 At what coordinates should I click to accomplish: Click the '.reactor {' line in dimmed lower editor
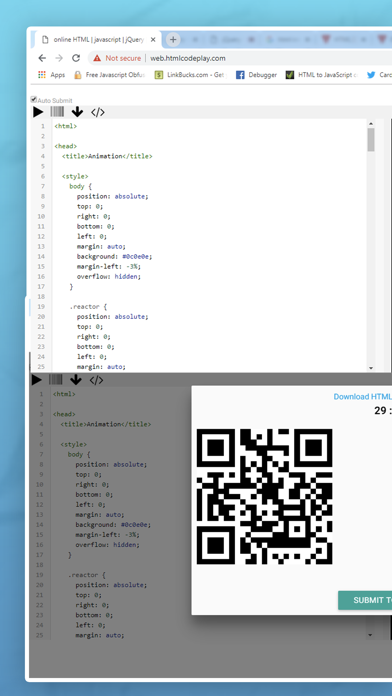coord(87,575)
